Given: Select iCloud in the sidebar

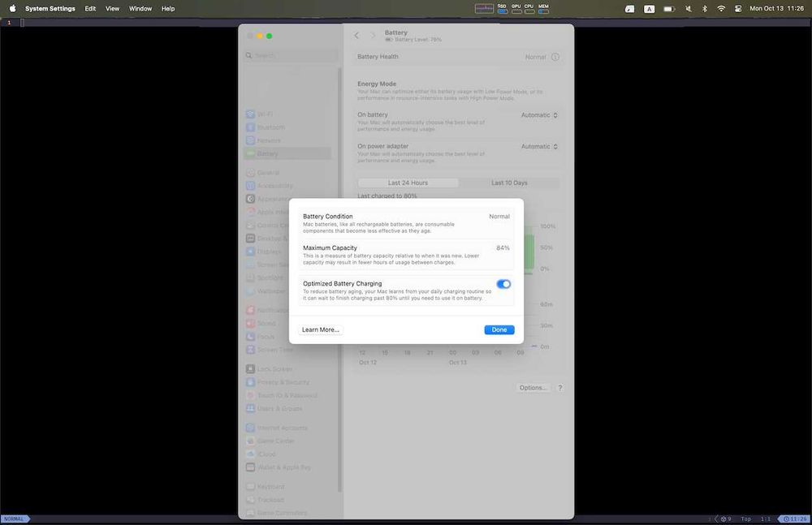Looking at the screenshot, I should [287, 454].
